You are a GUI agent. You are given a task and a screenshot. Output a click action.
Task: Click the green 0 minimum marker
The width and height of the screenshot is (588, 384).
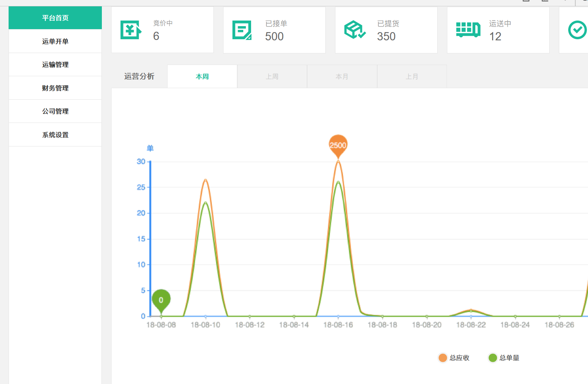[x=161, y=301]
